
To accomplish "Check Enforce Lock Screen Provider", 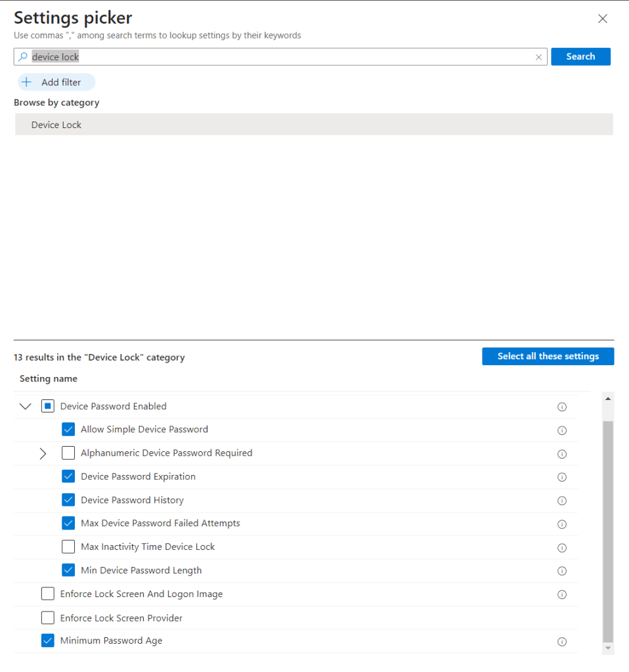I will click(48, 618).
